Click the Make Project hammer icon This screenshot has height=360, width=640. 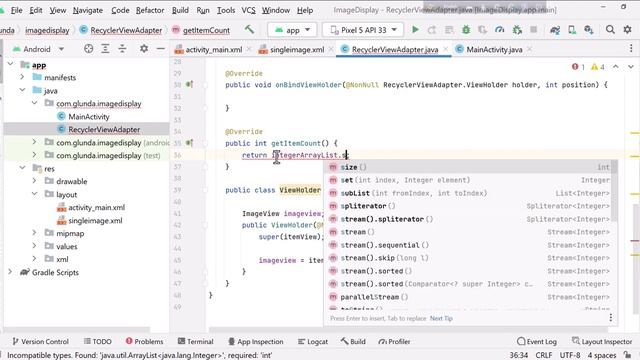pos(249,29)
